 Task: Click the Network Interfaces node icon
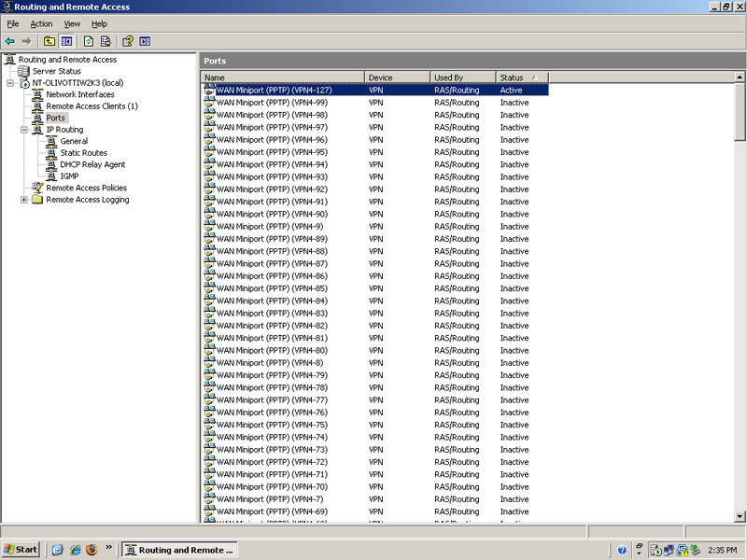pyautogui.click(x=37, y=94)
